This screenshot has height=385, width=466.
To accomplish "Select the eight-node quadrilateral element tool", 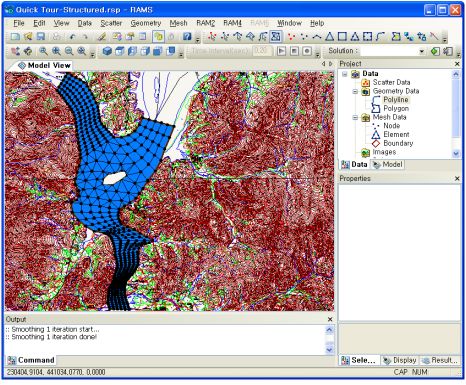I will pos(367,37).
